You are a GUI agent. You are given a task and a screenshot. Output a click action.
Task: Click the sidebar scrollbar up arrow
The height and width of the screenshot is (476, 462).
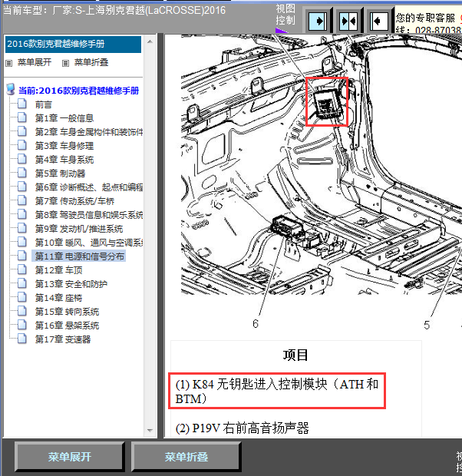coord(150,41)
